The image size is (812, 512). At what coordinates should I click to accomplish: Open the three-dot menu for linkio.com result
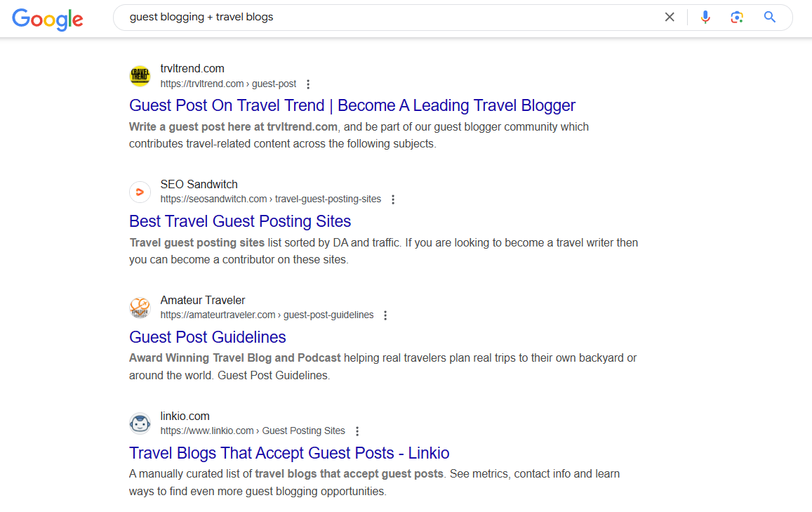click(357, 431)
